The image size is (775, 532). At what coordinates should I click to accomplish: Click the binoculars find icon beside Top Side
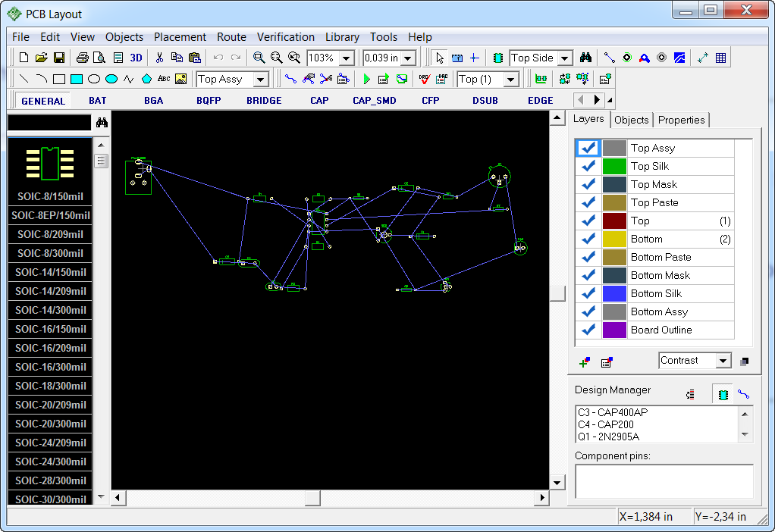(585, 58)
